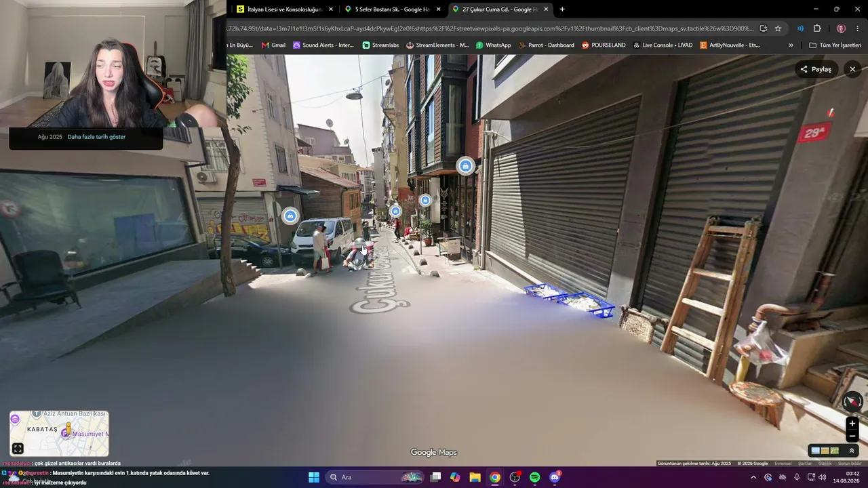Open the Chrome three-dot menu
This screenshot has width=868, height=488.
858,28
